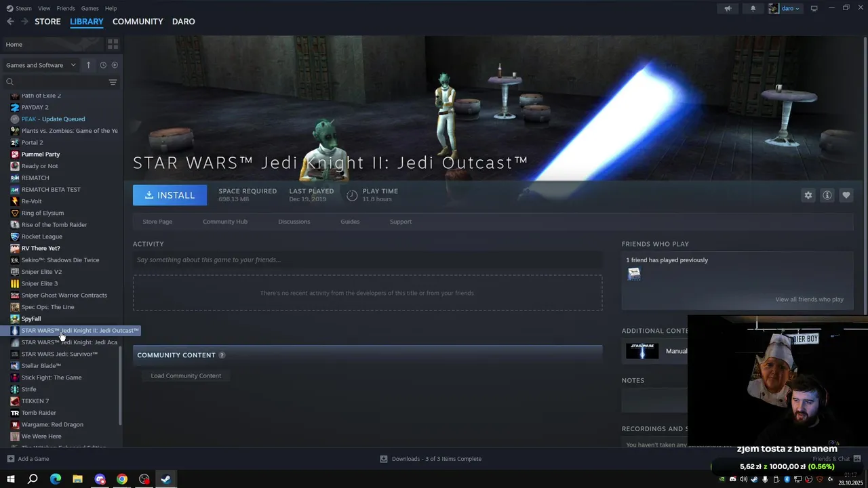Sort the library with the up-arrow icon

[88, 65]
